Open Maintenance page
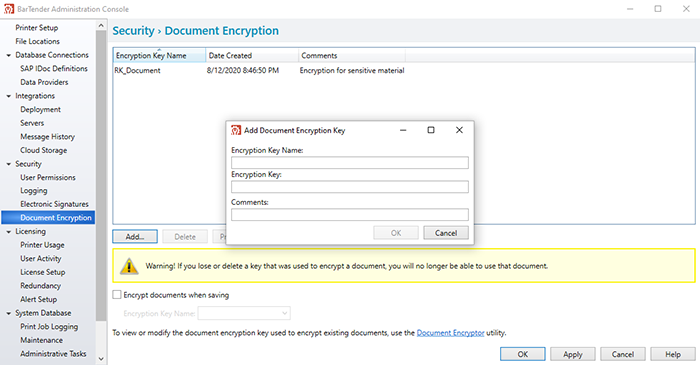This screenshot has height=365, width=700. [x=42, y=340]
